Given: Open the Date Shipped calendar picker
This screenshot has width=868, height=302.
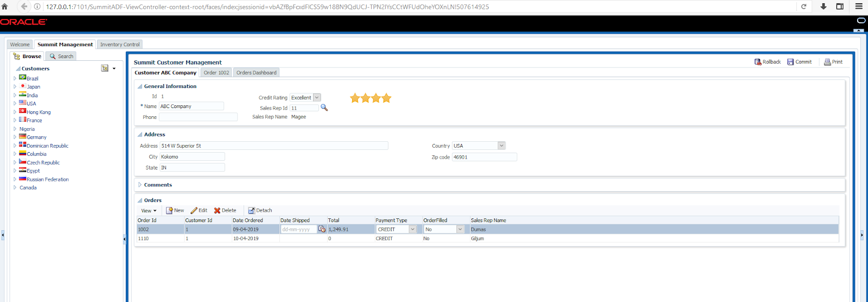Looking at the screenshot, I should pos(322,229).
